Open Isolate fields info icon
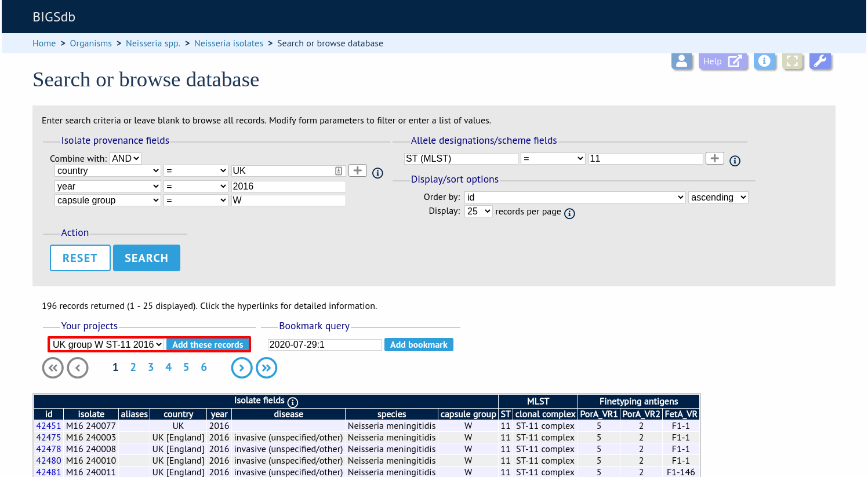Screen dimensions: 868x477 [x=293, y=402]
